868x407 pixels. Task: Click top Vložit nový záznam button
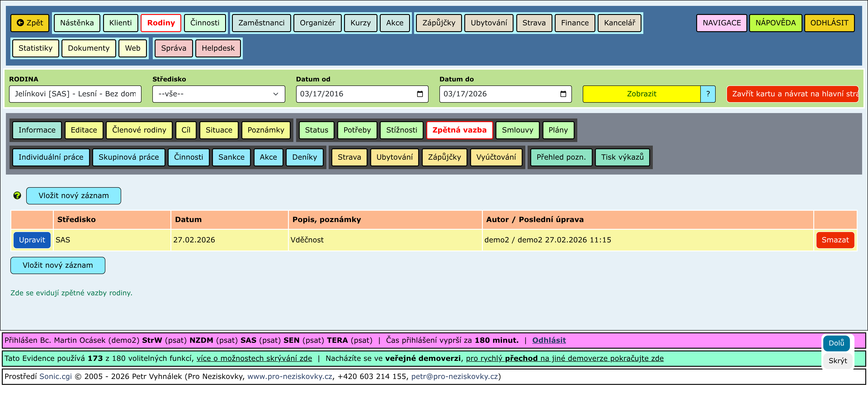click(x=73, y=196)
